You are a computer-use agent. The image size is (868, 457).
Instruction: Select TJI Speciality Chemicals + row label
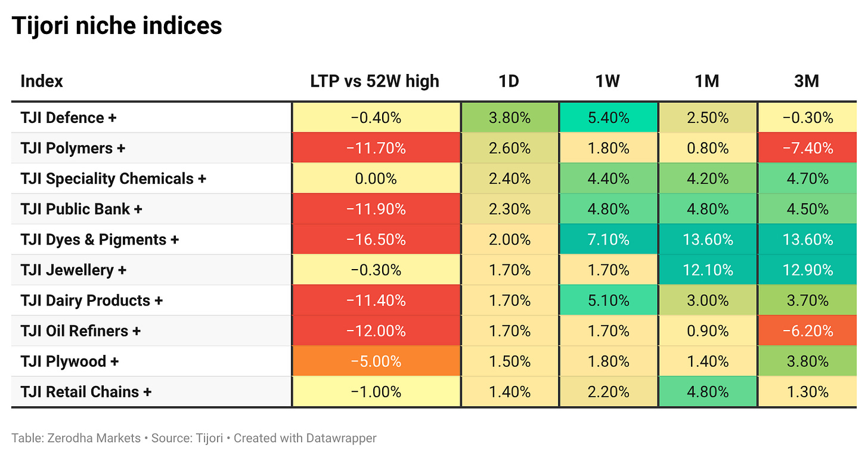click(x=113, y=178)
